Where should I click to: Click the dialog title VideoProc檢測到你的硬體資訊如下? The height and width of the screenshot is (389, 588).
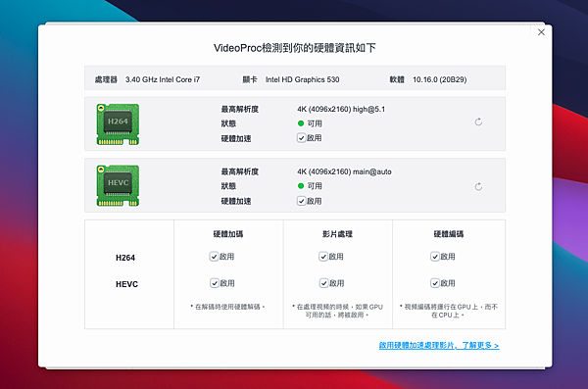295,48
